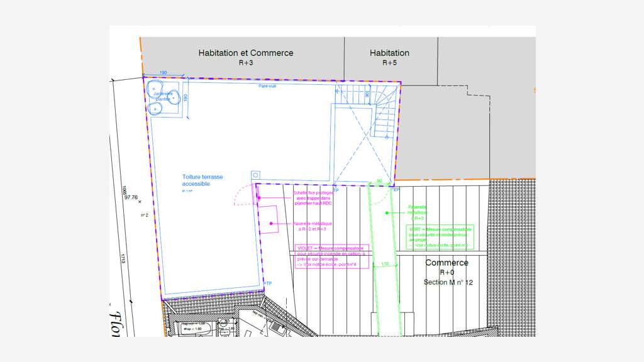Viewport: 644px width, 362px height.
Task: Click the 'Habitation et Commerce' building label
Action: [246, 53]
